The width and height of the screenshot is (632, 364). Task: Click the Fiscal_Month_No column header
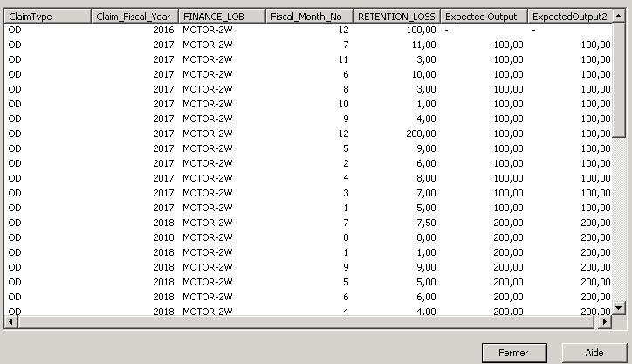(310, 16)
